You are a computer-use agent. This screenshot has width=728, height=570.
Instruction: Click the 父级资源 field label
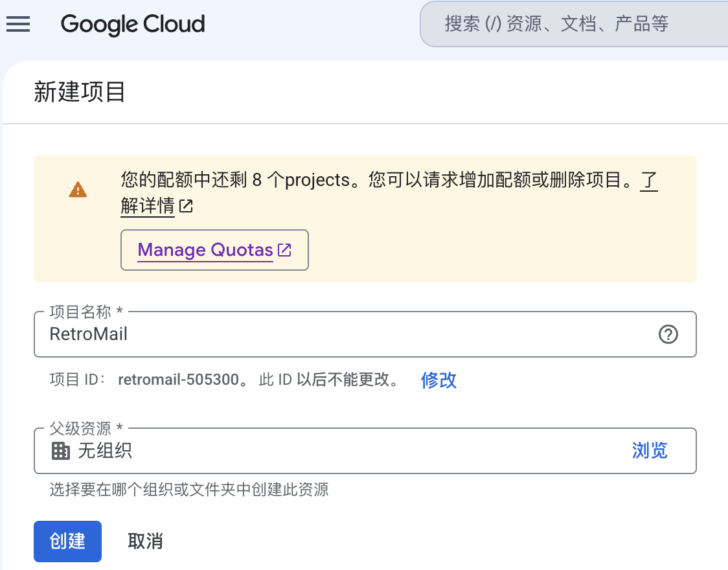pyautogui.click(x=86, y=428)
